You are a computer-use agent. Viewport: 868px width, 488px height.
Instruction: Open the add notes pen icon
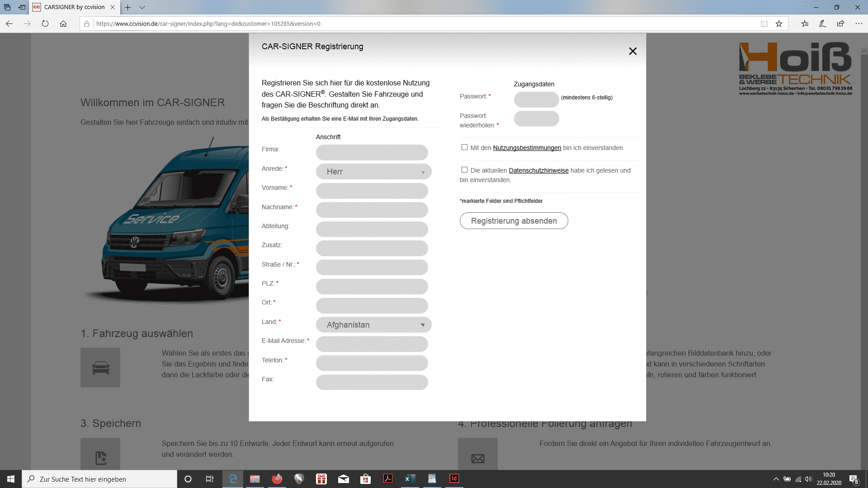[822, 23]
